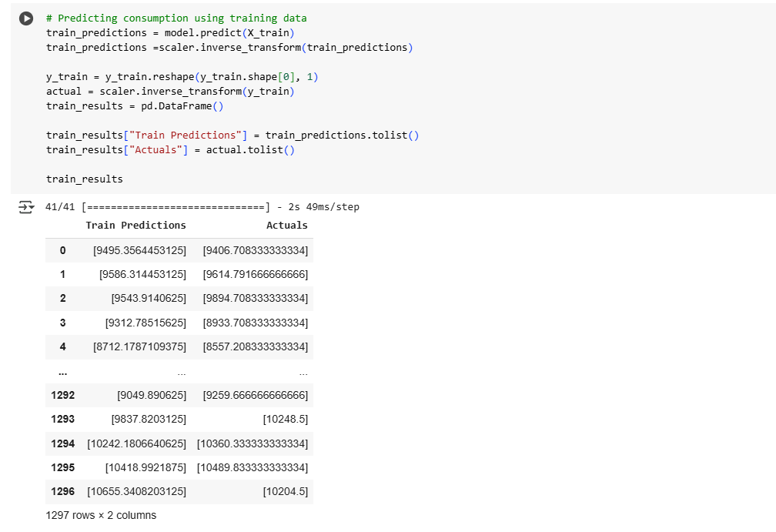Select row index 1296 in the table

click(x=62, y=491)
